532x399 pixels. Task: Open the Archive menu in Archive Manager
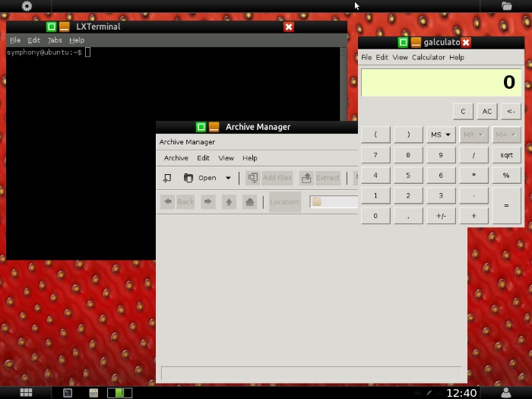(176, 158)
